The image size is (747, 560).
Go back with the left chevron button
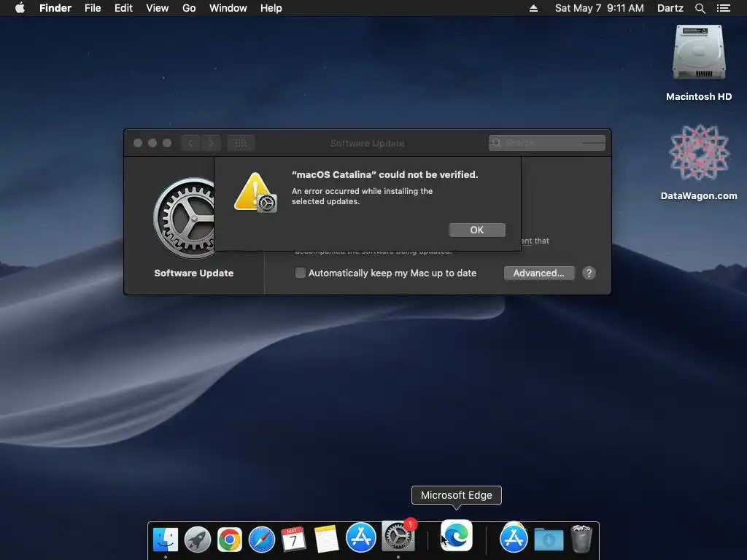190,143
